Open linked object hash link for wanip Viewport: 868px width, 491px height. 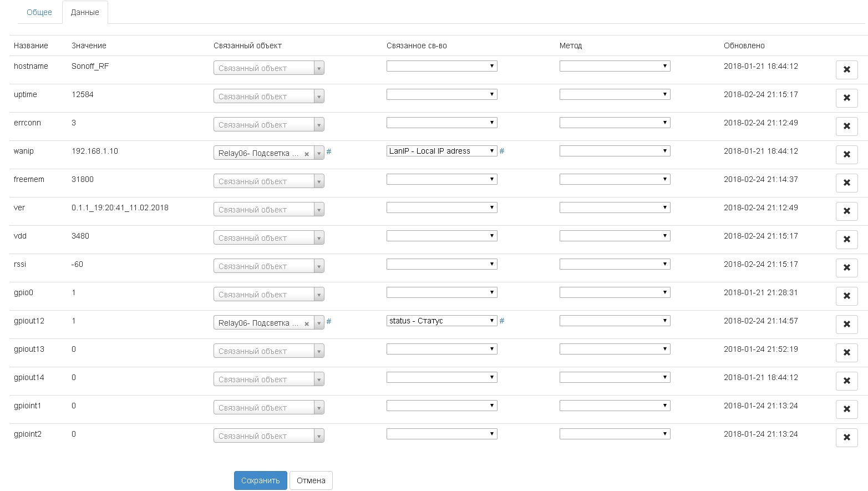pyautogui.click(x=329, y=151)
